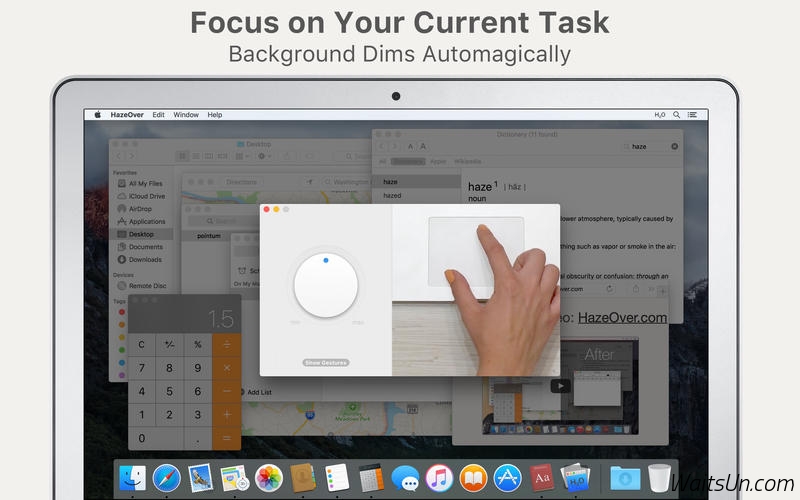Open Messages from the dock
The height and width of the screenshot is (500, 800).
[405, 478]
